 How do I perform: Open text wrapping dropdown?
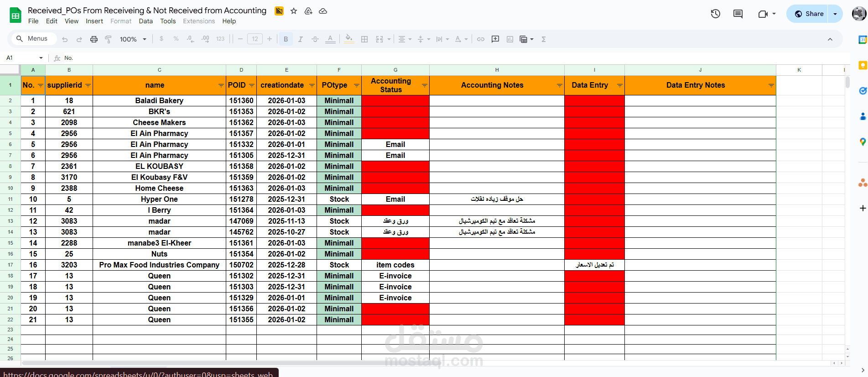[442, 39]
